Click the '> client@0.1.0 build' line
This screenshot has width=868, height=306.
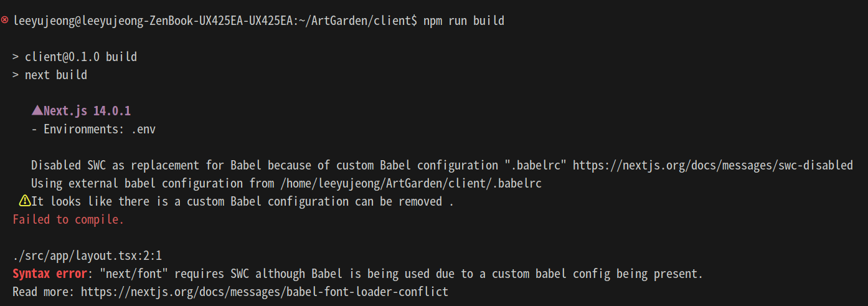tap(75, 57)
